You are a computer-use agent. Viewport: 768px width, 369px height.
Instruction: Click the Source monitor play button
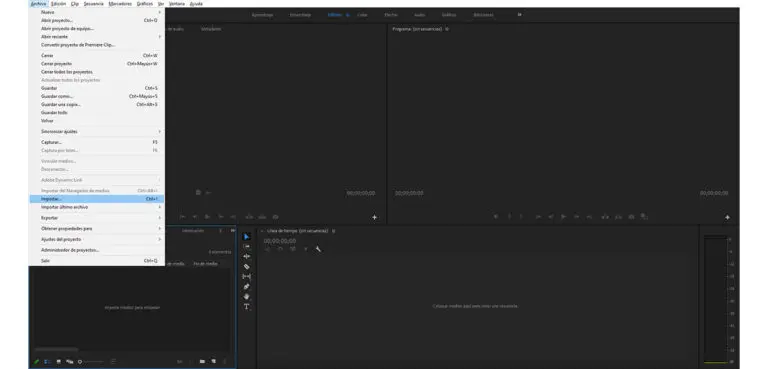point(208,217)
